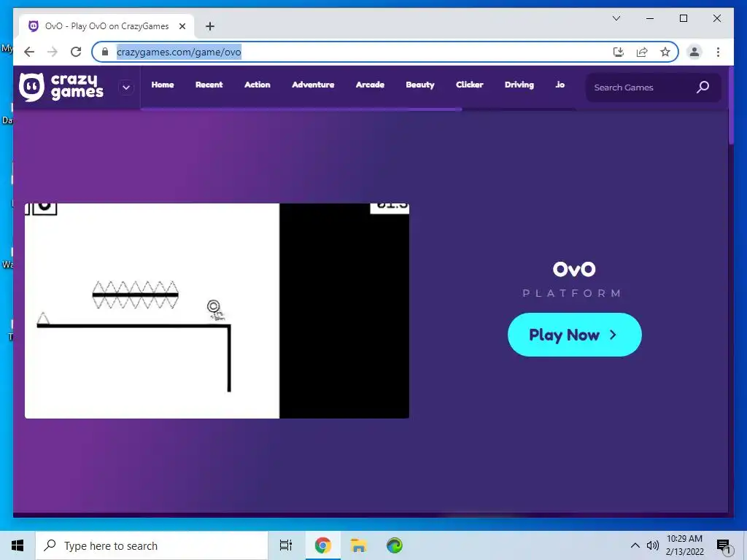The image size is (747, 560).
Task: Select the Adventure category
Action: coord(313,85)
